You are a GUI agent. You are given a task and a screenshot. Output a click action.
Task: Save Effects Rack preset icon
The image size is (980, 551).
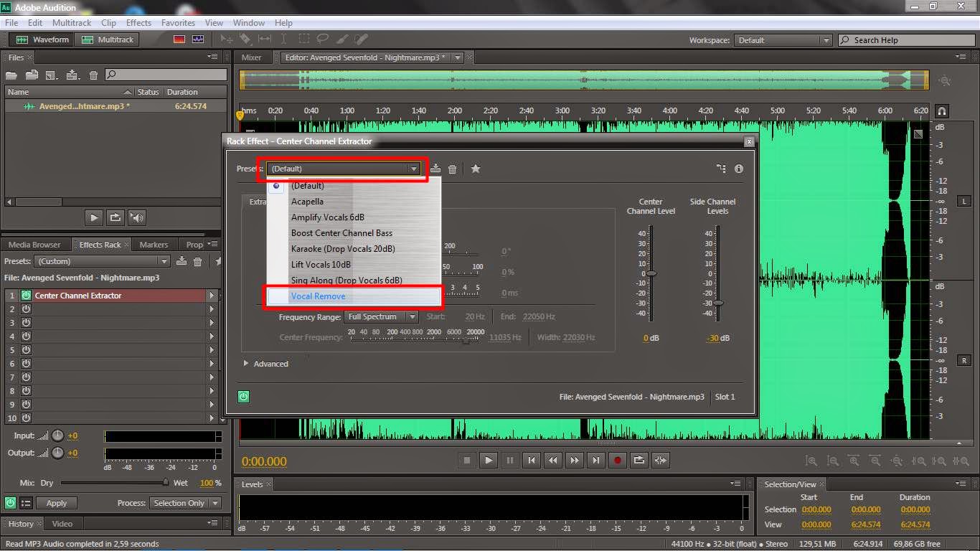coord(182,261)
